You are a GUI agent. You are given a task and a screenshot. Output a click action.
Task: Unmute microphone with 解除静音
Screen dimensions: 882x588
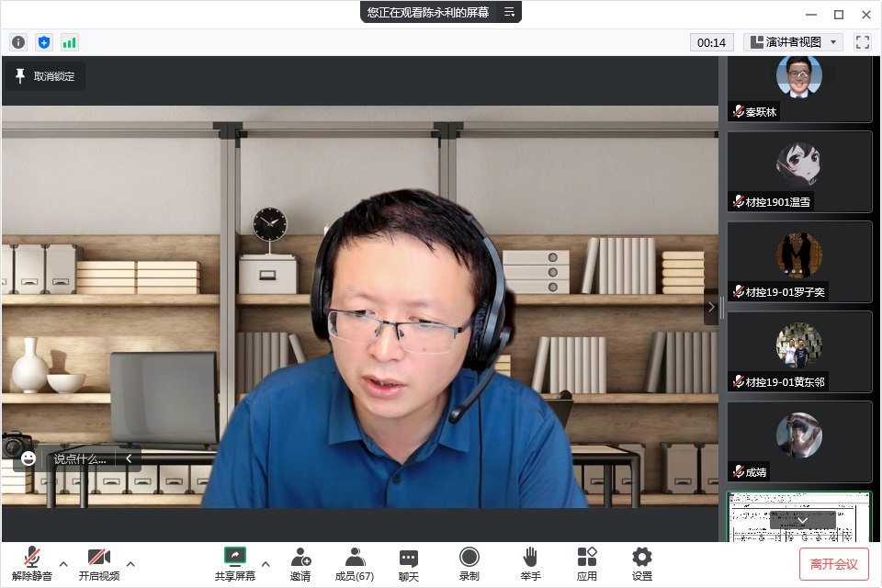click(32, 563)
